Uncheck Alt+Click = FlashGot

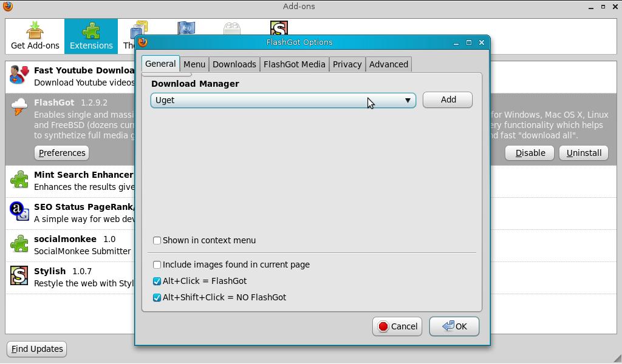[x=157, y=281]
